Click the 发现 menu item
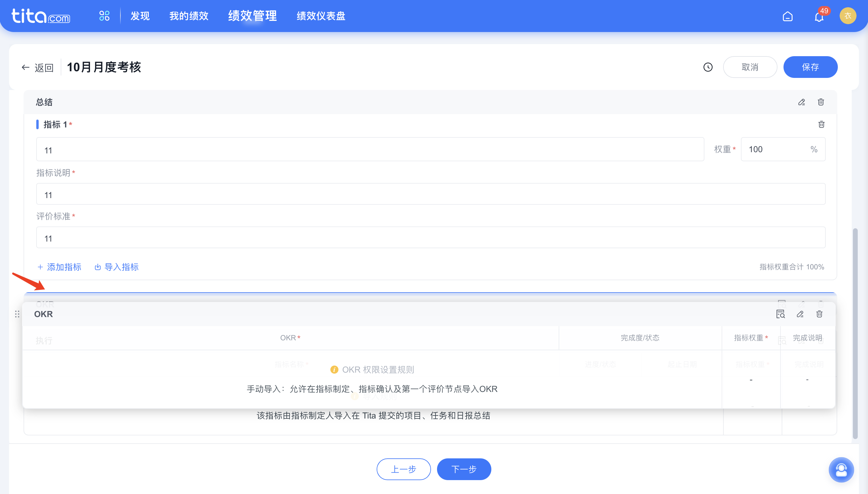Image resolution: width=868 pixels, height=494 pixels. pos(139,16)
